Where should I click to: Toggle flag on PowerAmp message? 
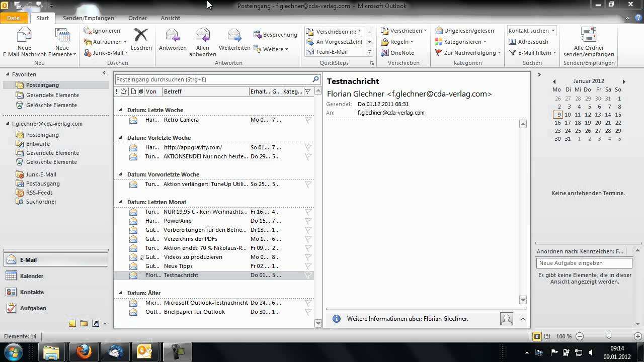click(308, 221)
